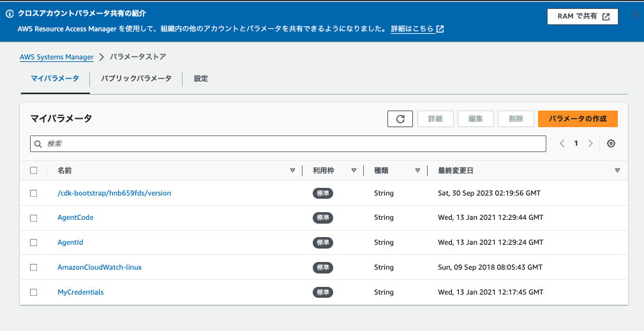
Task: Click 標準 badge in MyCredentials row
Action: (x=323, y=293)
